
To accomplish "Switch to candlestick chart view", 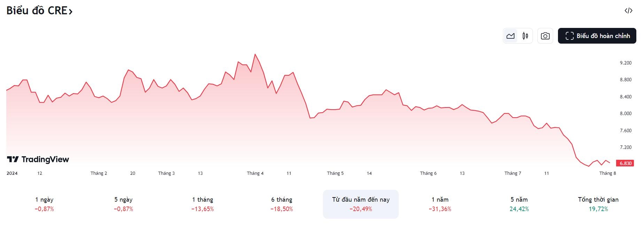I will [525, 36].
